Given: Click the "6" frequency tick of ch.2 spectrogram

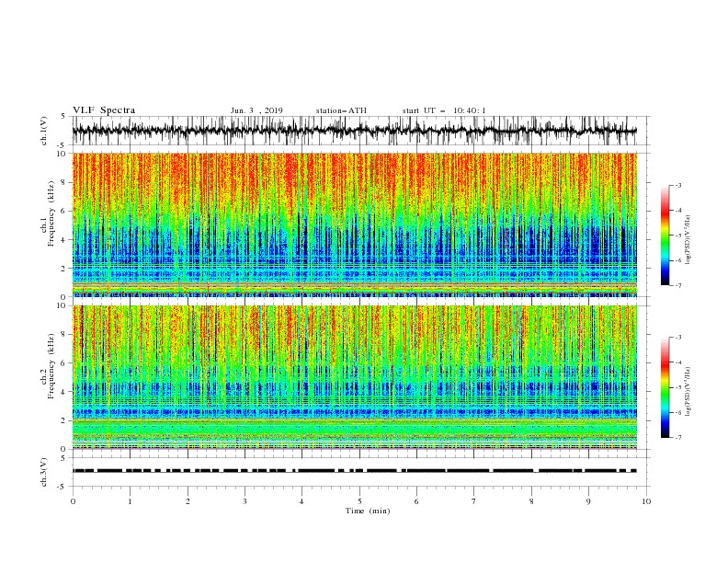Looking at the screenshot, I should point(63,362).
